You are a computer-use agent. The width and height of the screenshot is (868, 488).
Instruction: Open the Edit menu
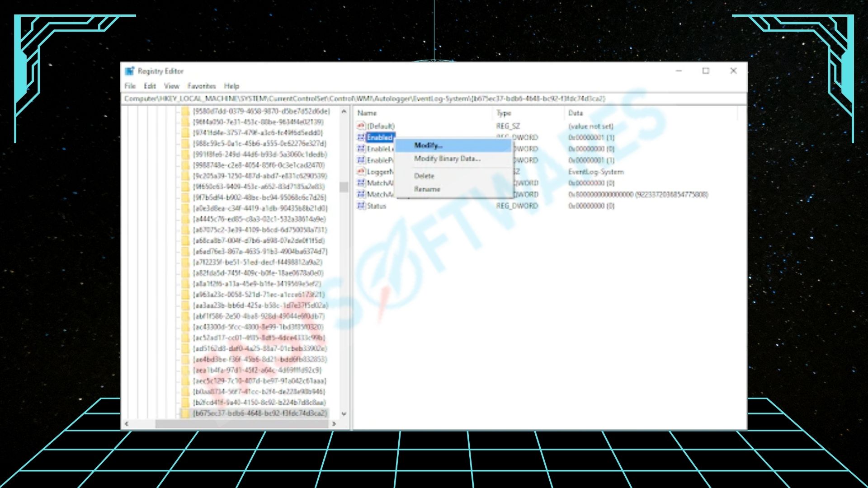coord(150,86)
